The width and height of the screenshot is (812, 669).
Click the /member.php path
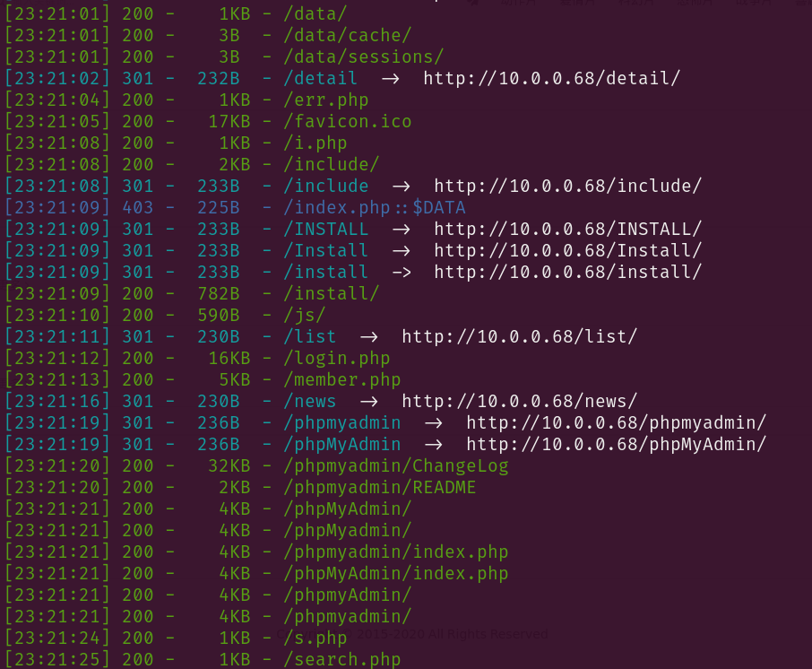[341, 380]
